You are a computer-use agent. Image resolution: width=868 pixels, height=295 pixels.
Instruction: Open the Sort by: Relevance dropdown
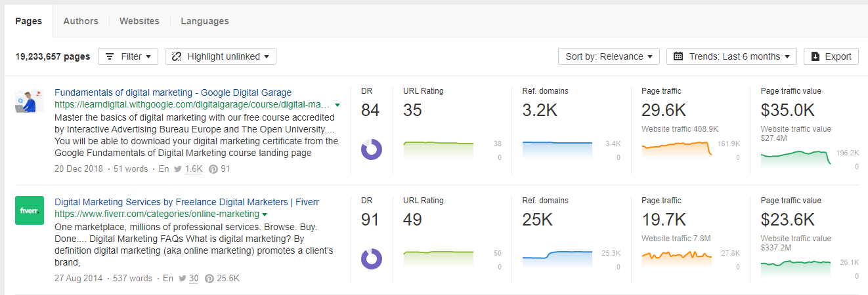click(x=609, y=56)
